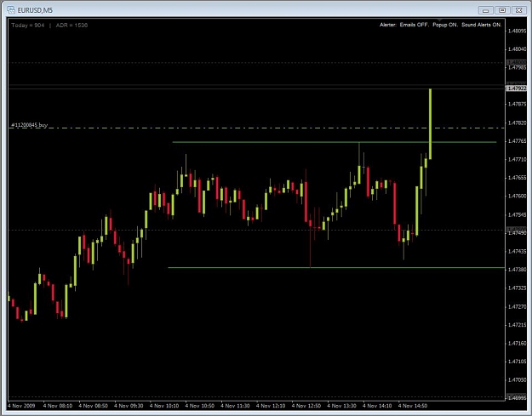Click the 1.47875 price axis label
Screen dimensions: 532x416
tap(517, 104)
